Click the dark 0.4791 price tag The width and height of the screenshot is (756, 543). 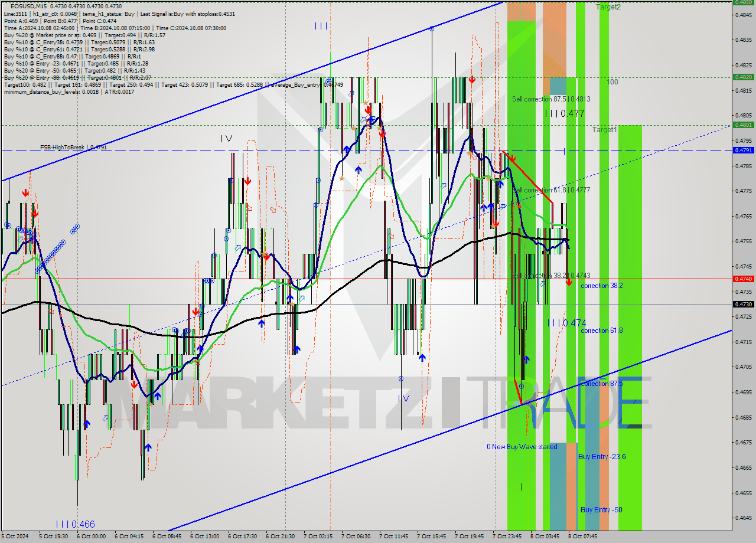click(x=742, y=150)
